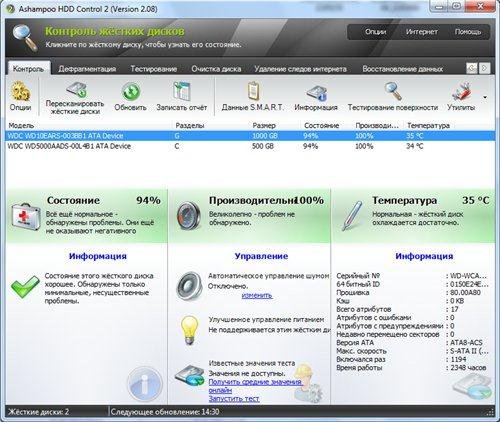Open the Интернет header menu
The image size is (500, 422).
(x=422, y=32)
